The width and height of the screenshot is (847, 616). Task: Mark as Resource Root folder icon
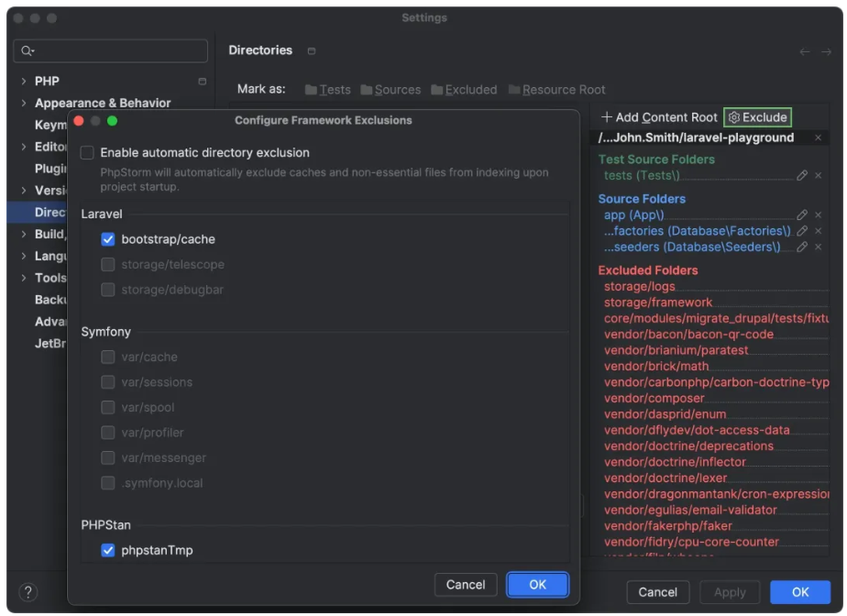pos(514,90)
